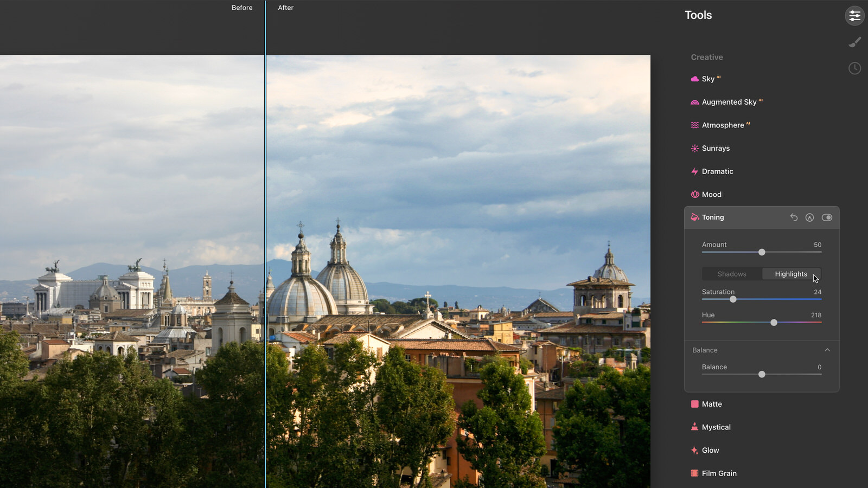Open the Toning mask icon

click(x=809, y=217)
